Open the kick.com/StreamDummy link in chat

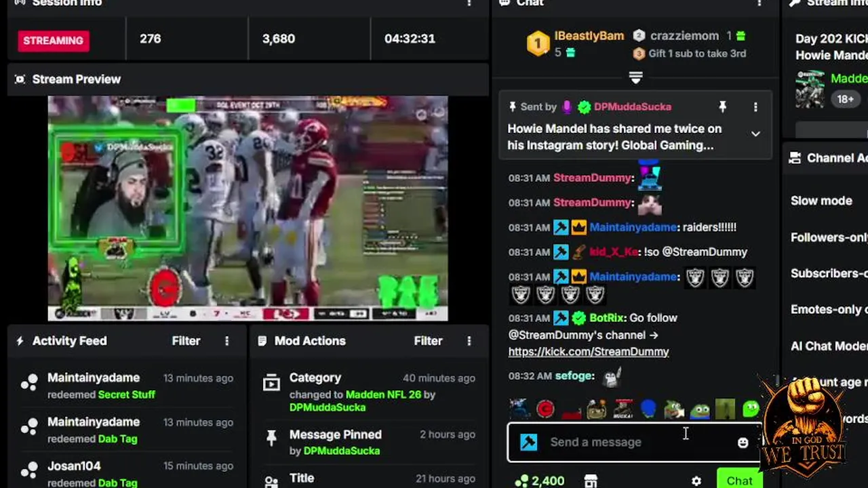click(x=589, y=352)
